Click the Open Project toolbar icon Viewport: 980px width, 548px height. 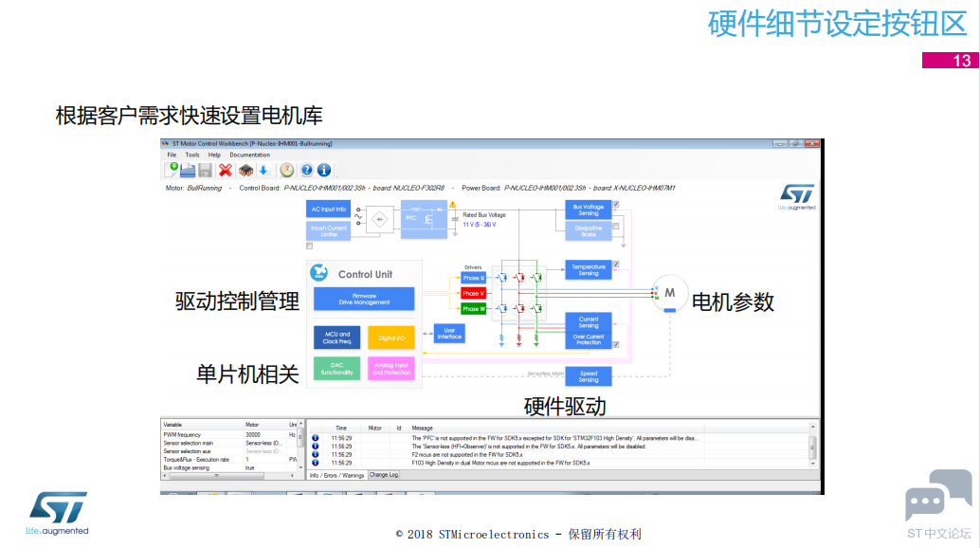188,170
